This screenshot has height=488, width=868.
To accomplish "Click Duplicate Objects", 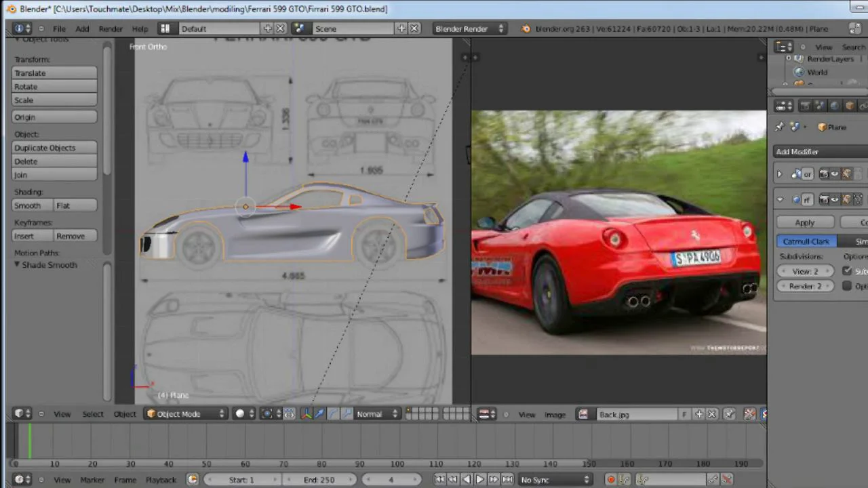I will [54, 147].
